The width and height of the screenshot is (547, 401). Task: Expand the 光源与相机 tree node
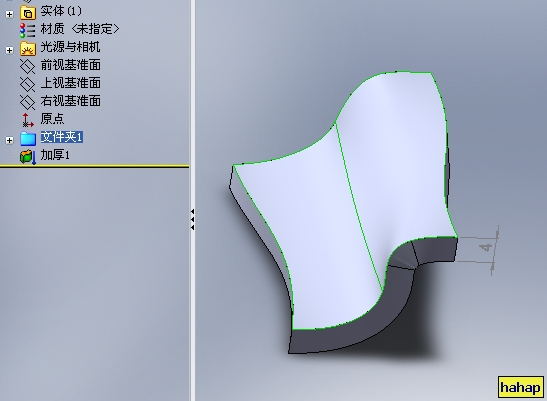click(x=9, y=50)
